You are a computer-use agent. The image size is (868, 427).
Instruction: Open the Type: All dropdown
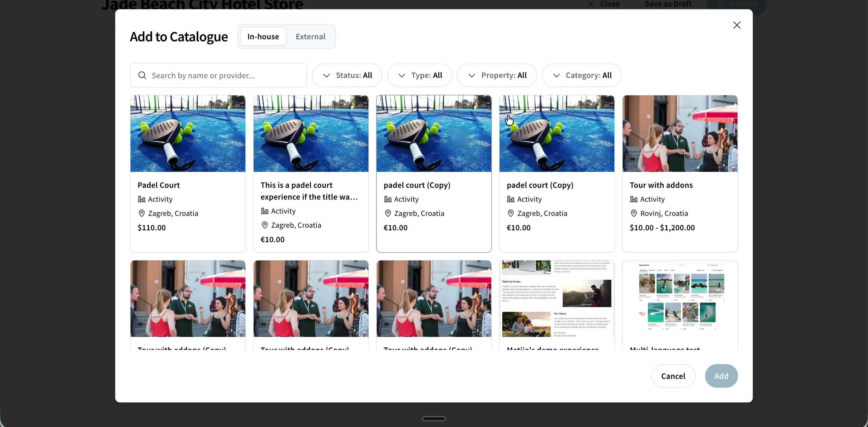coord(420,75)
